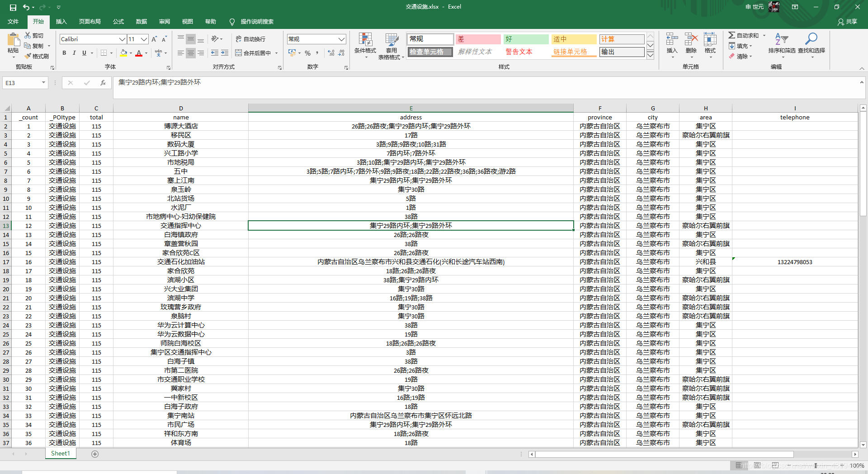
Task: Open the font size 11 dropdown
Action: 144,39
